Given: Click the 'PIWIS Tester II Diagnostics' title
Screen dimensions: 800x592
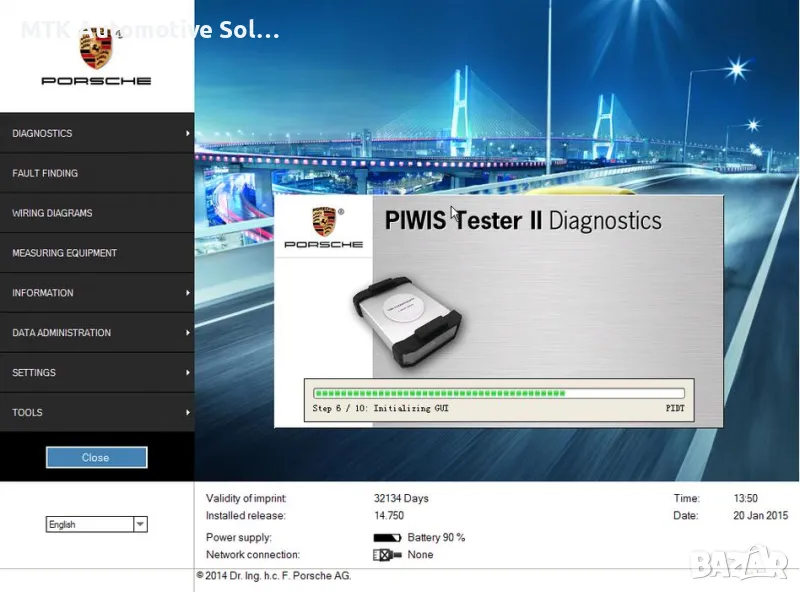Looking at the screenshot, I should coord(523,220).
